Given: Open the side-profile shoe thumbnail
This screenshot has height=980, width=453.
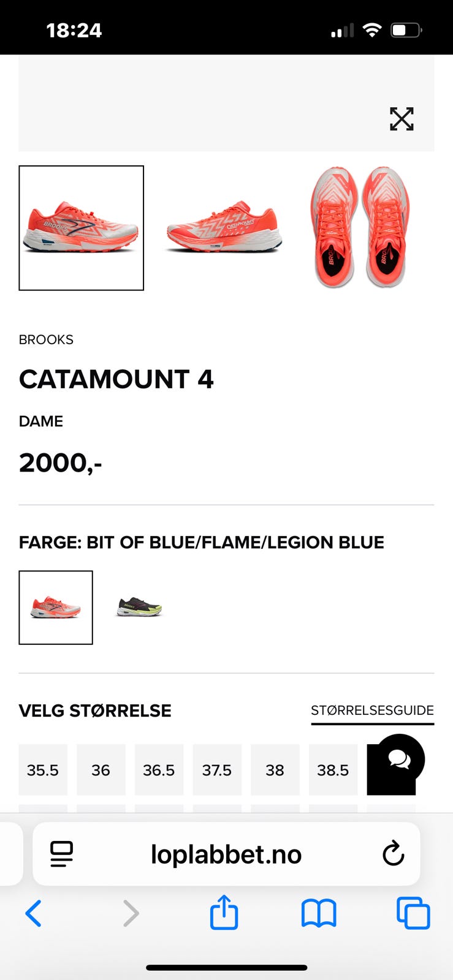Looking at the screenshot, I should point(224,227).
